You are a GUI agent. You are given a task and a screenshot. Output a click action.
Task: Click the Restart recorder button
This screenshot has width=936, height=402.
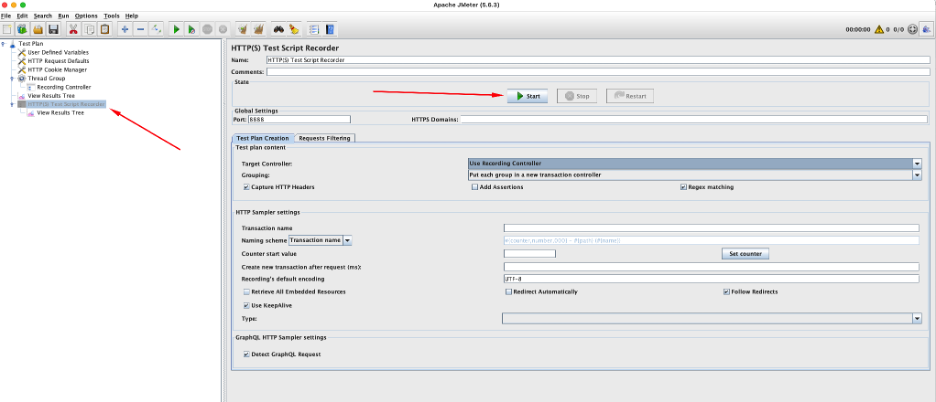click(630, 96)
